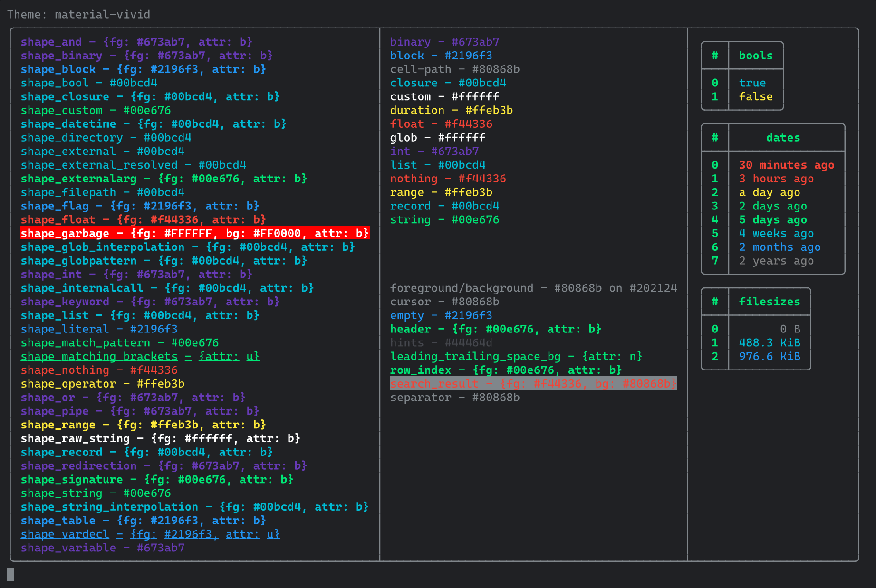This screenshot has height=588, width=876.
Task: Select the binary - #673ab7 entry
Action: point(445,42)
